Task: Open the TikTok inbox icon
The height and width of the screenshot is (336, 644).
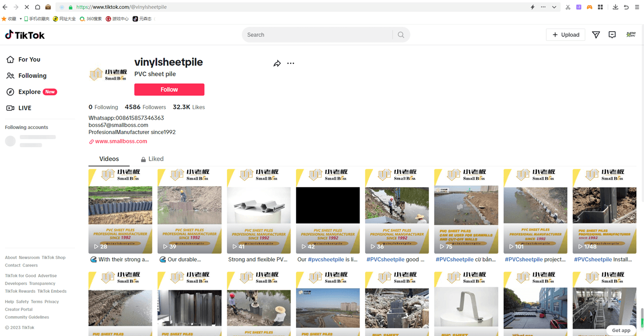Action: coord(612,35)
